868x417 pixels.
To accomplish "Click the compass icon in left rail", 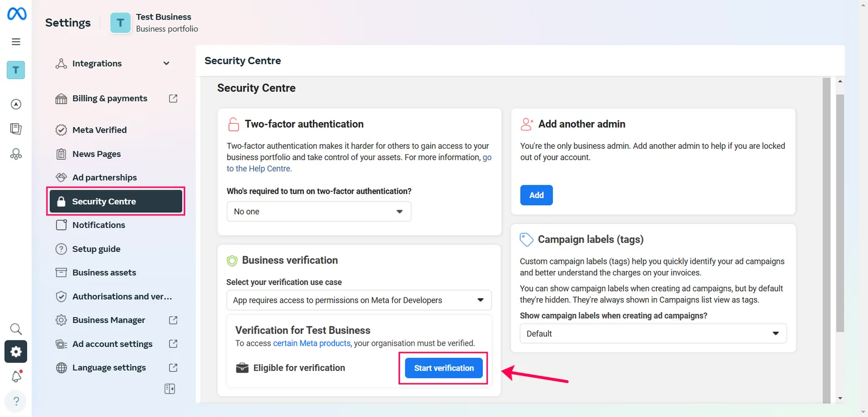I will coord(16,104).
